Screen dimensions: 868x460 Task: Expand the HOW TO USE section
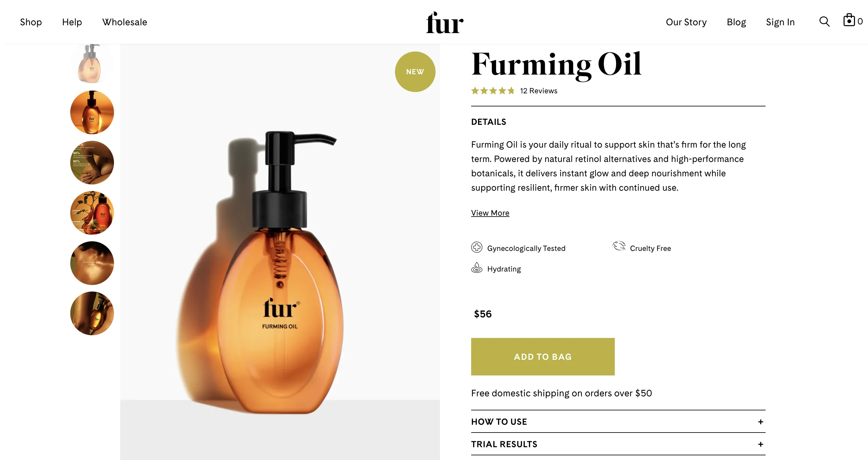618,422
